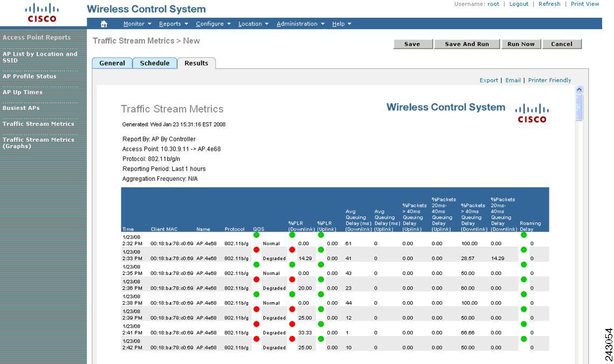
Task: Open the Printer Friendly link
Action: pos(549,80)
